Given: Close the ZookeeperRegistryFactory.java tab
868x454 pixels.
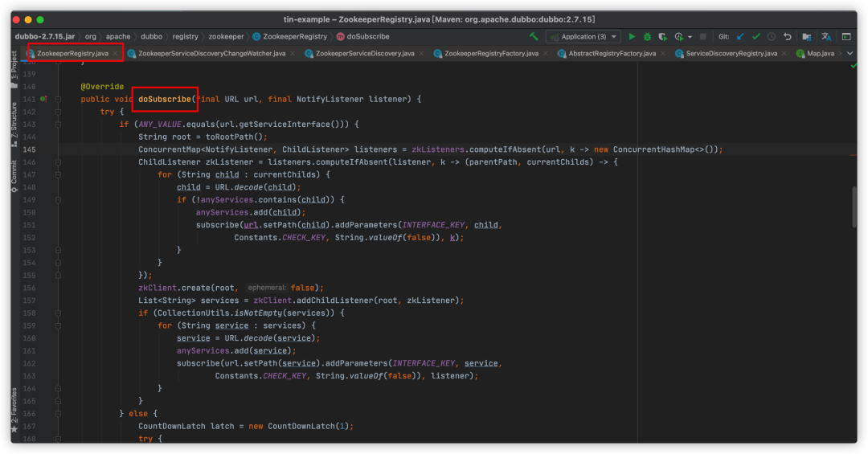Looking at the screenshot, I should coord(545,53).
